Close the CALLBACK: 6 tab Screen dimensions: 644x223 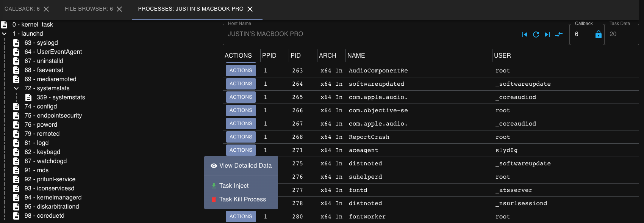(x=46, y=9)
